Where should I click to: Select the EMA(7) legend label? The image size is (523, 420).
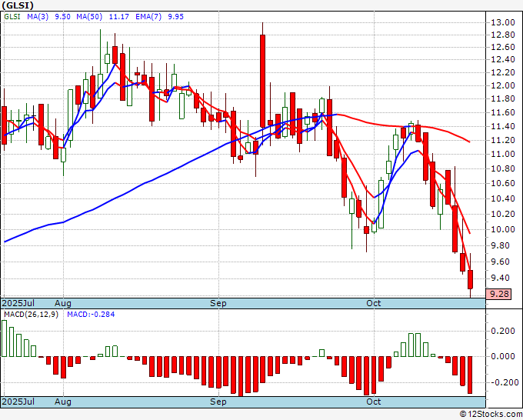pos(148,16)
